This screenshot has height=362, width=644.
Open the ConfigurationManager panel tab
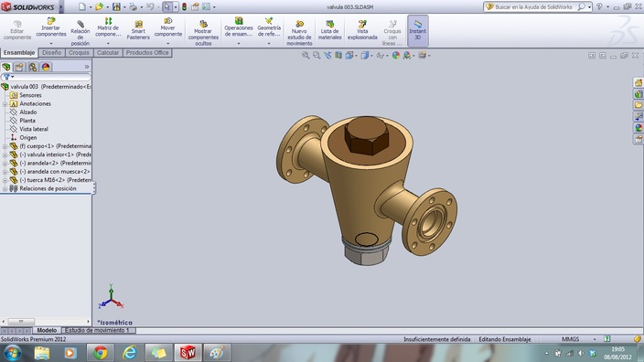pyautogui.click(x=32, y=67)
